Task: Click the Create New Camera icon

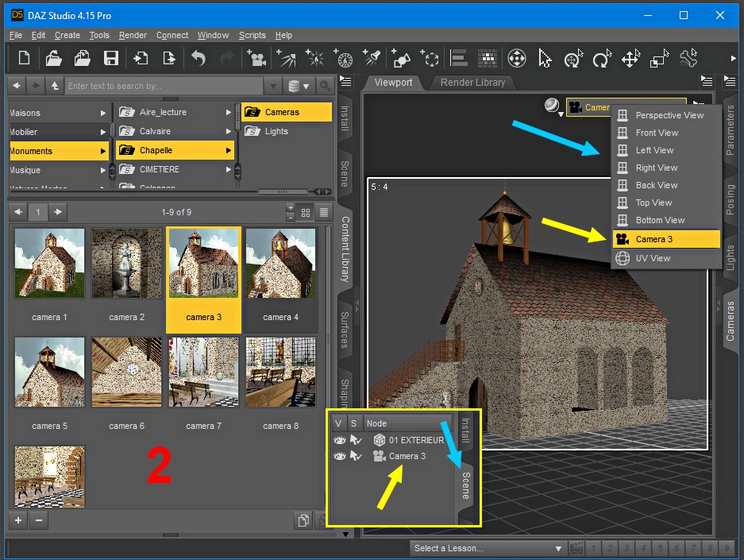Action: (256, 59)
